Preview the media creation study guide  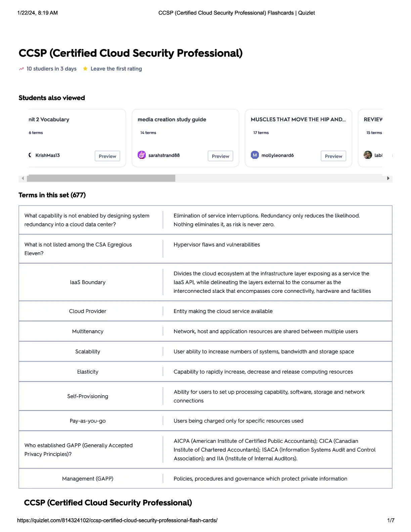pyautogui.click(x=220, y=156)
